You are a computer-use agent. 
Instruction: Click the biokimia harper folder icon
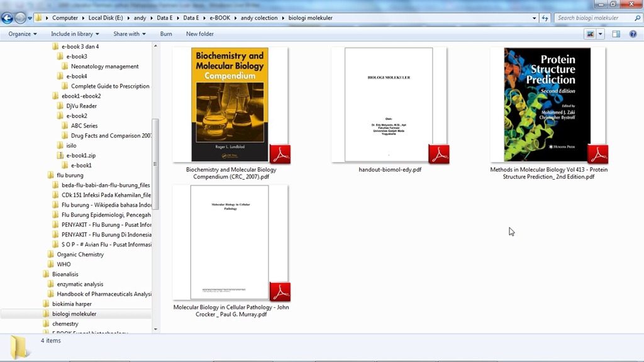(x=46, y=304)
